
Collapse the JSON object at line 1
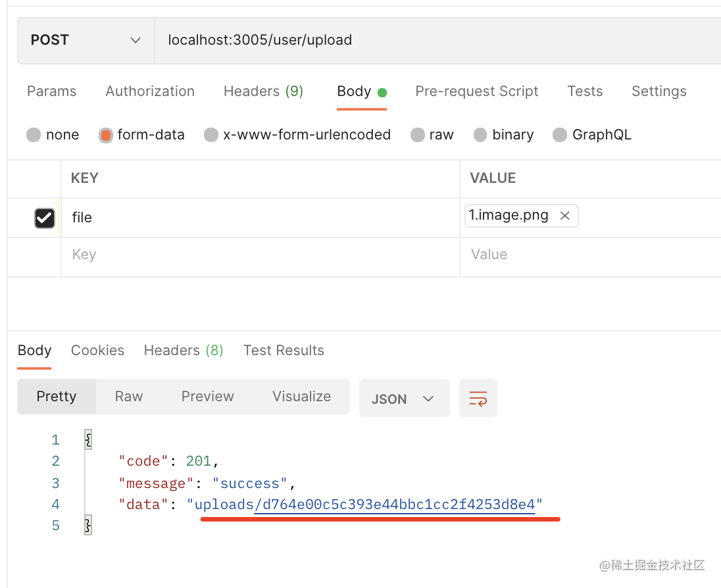88,440
